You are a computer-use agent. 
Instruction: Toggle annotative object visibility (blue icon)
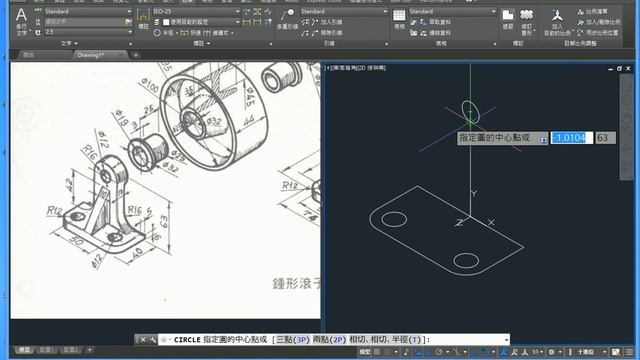tap(504, 351)
